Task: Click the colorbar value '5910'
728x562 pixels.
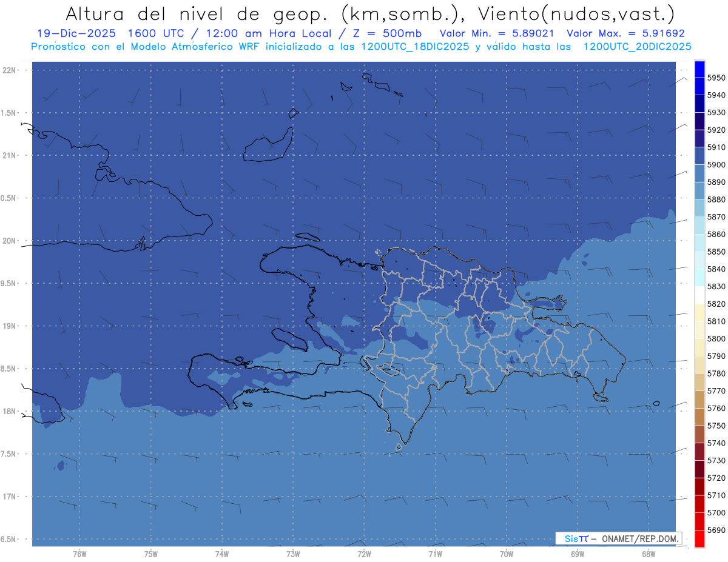Action: coord(715,147)
